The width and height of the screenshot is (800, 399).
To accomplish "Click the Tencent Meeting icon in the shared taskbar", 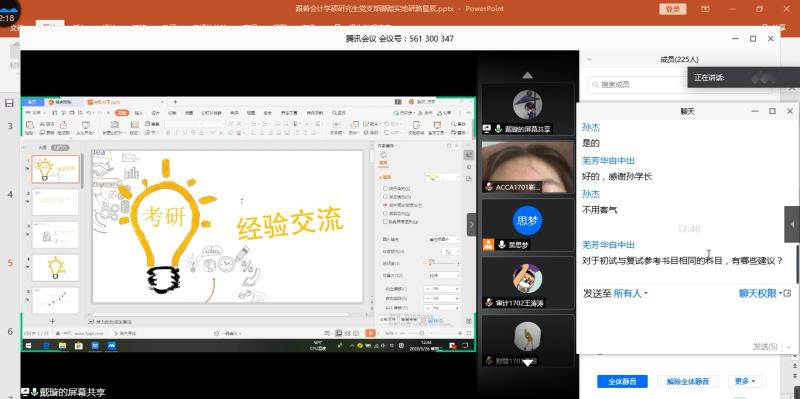I will coord(111,346).
